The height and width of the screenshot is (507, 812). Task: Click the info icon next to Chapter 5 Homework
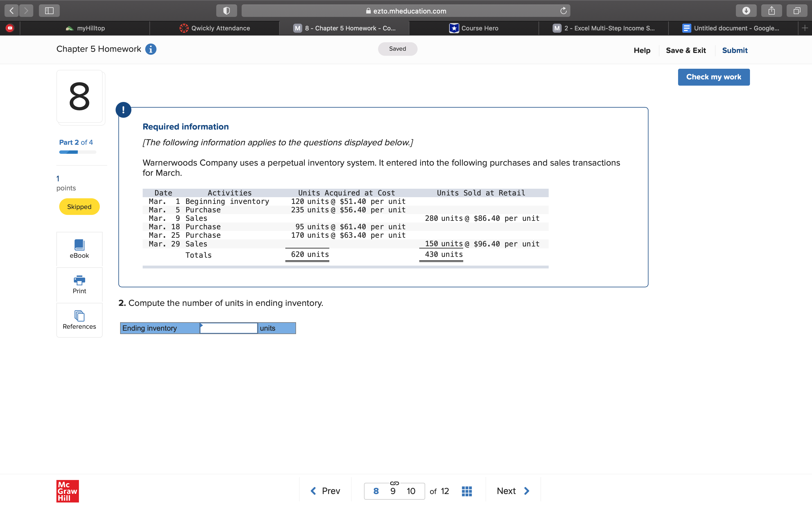pyautogui.click(x=151, y=49)
